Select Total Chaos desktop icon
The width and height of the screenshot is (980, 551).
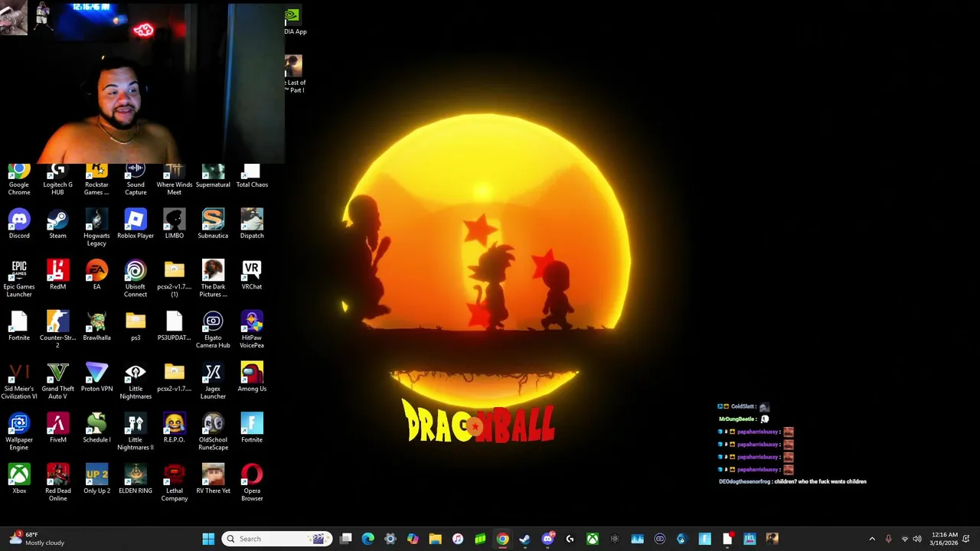(x=252, y=177)
